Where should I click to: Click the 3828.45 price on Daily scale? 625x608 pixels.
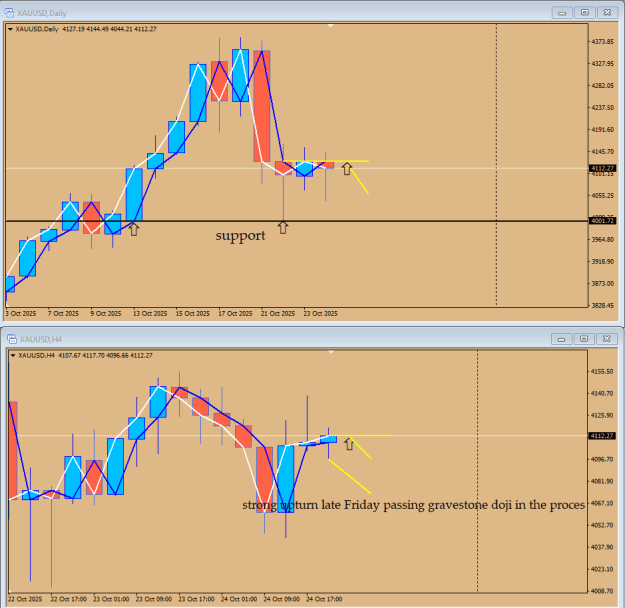tap(602, 306)
